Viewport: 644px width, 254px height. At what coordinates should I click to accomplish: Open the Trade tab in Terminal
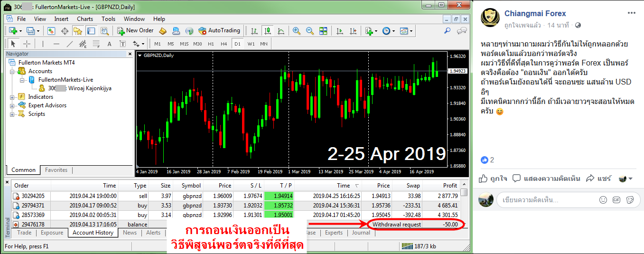click(24, 233)
